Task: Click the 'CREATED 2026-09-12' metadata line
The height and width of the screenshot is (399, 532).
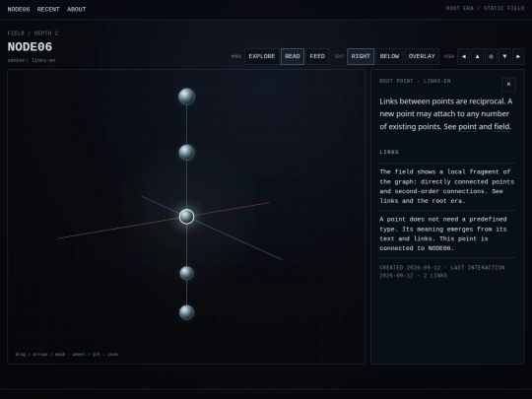Action: (442, 272)
